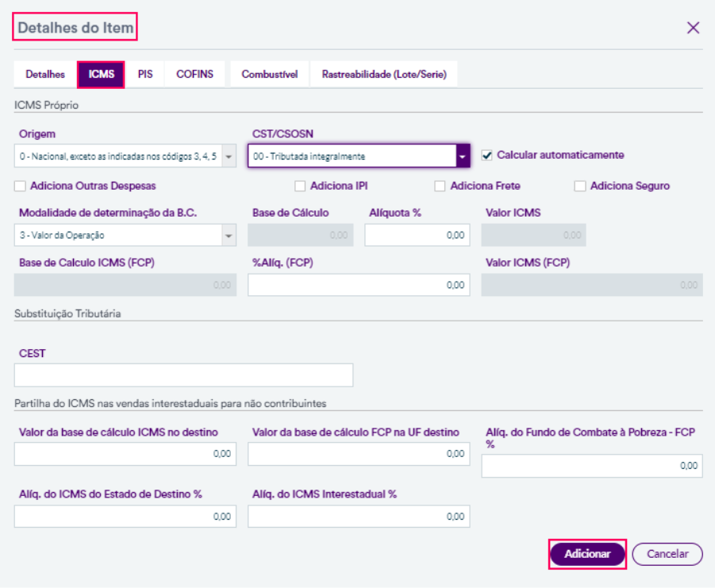
Task: Expand the Origem dropdown
Action: tap(229, 156)
